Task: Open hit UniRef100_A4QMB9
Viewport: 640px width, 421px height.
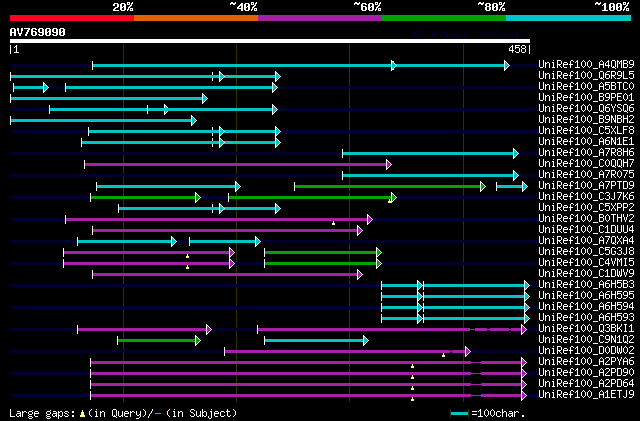Action: [586, 65]
